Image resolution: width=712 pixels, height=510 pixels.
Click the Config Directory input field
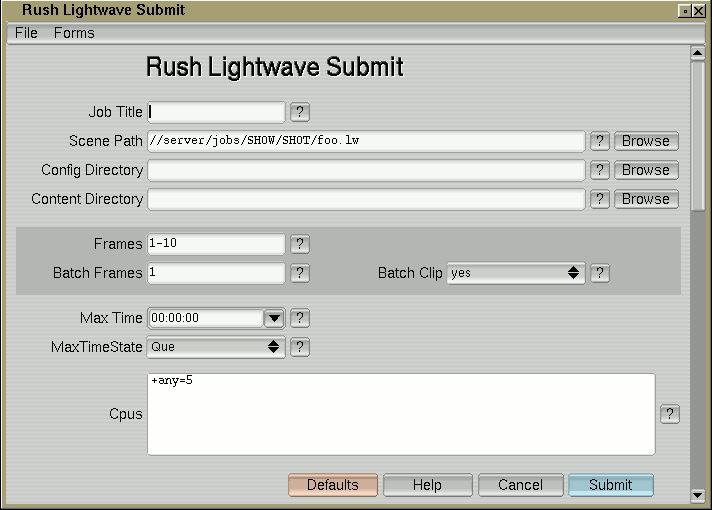(366, 170)
